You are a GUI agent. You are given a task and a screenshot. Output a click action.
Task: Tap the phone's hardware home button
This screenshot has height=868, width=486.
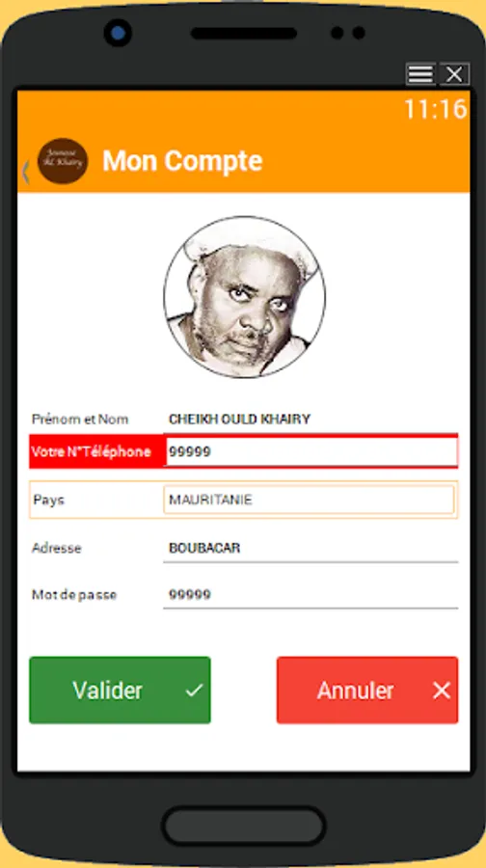pyautogui.click(x=244, y=827)
